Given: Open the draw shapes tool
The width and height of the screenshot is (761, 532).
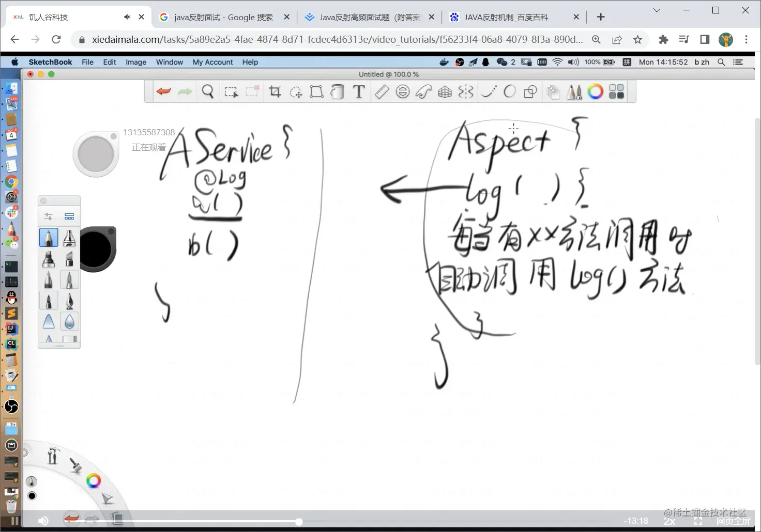Looking at the screenshot, I should pos(530,92).
